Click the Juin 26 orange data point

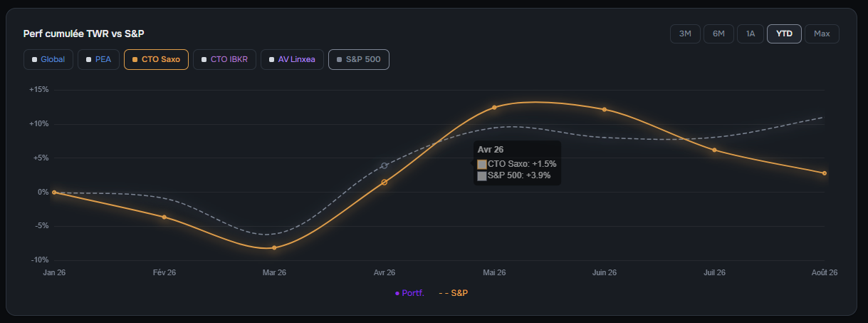(x=605, y=110)
